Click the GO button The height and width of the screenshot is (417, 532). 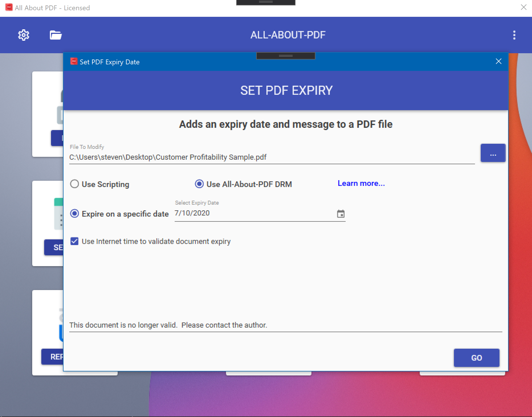(476, 358)
